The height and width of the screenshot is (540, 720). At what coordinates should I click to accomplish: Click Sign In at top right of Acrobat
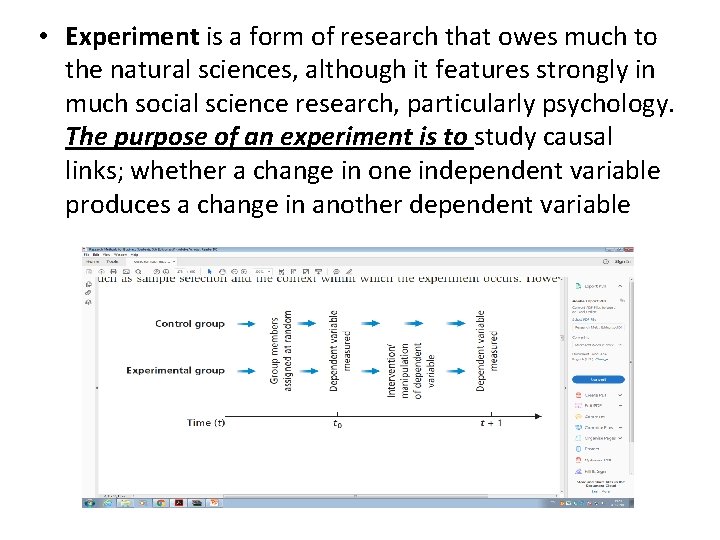click(623, 262)
